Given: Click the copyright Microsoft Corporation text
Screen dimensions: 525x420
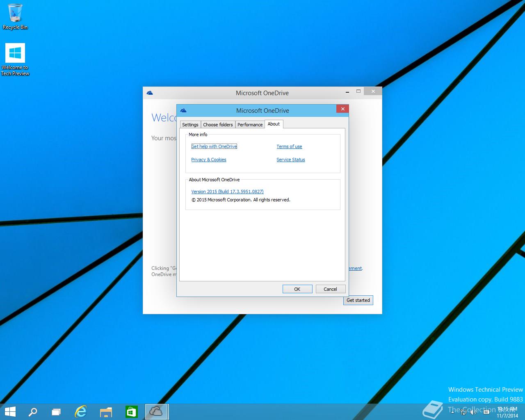Looking at the screenshot, I should click(x=241, y=200).
